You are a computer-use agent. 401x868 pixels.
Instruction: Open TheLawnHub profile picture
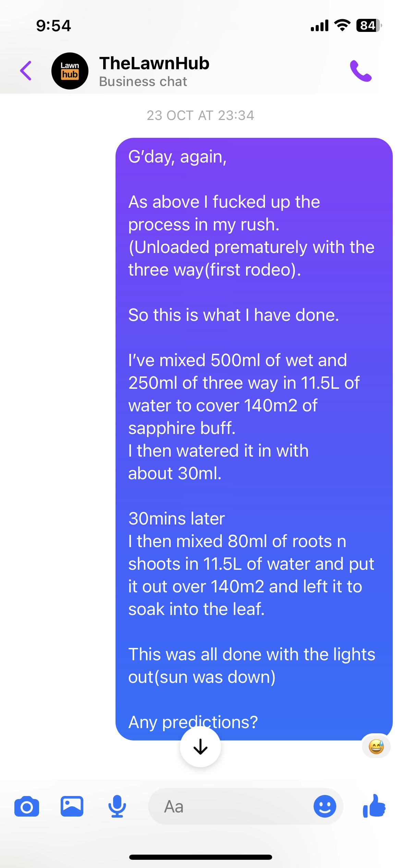pos(70,71)
